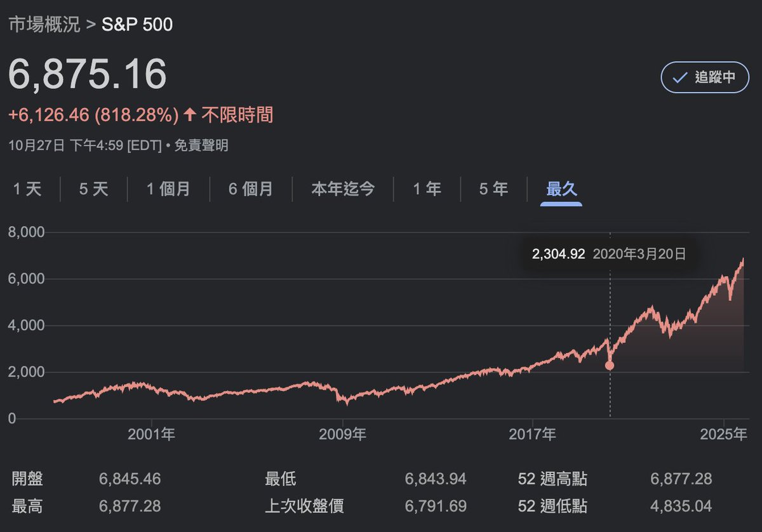Click the 開盤 label
The width and height of the screenshot is (762, 532).
27,479
